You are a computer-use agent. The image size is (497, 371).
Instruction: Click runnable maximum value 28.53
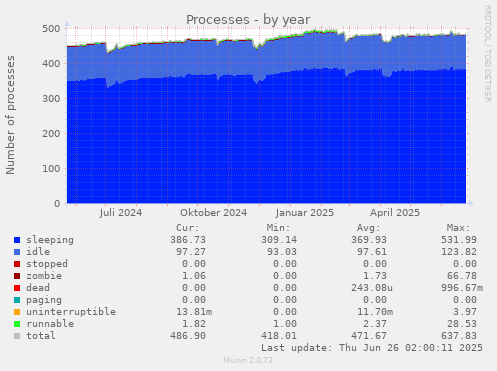(x=462, y=324)
